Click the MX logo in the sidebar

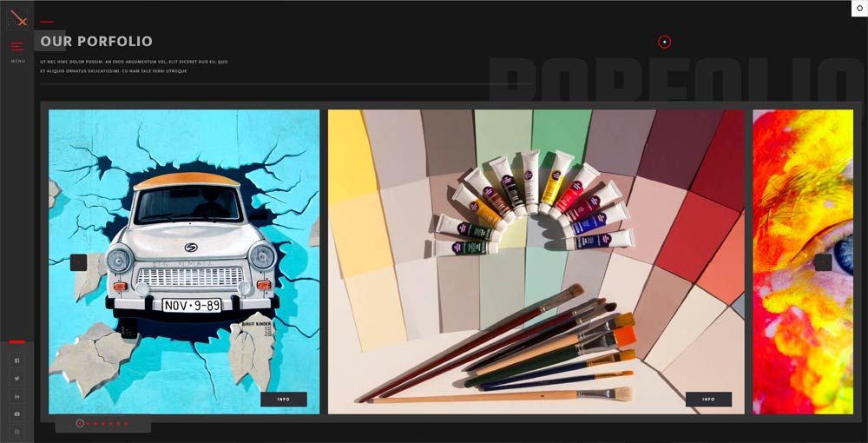(x=17, y=18)
